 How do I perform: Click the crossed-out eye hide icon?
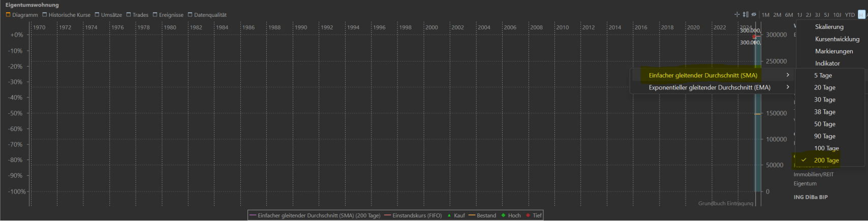754,15
